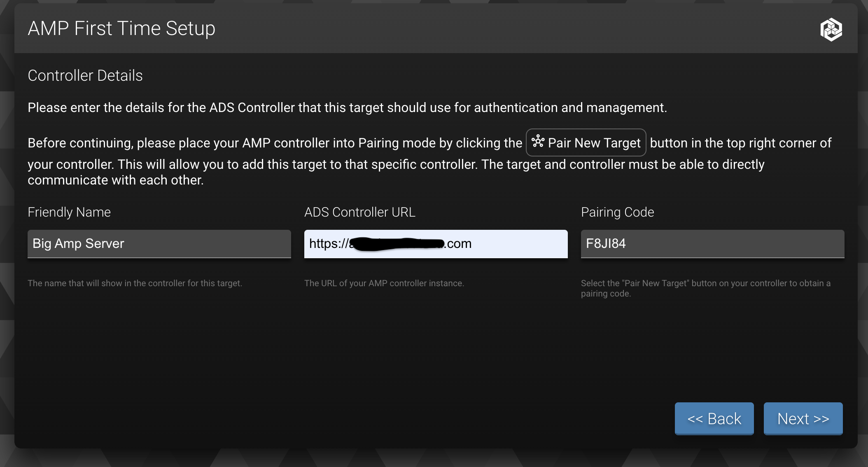Click the Friendly Name input field
This screenshot has height=467, width=868.
coord(159,244)
